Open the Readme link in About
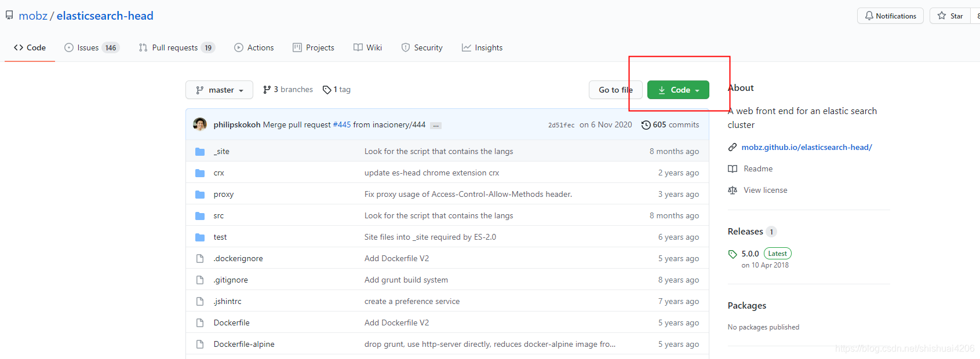The image size is (980, 359). (758, 169)
